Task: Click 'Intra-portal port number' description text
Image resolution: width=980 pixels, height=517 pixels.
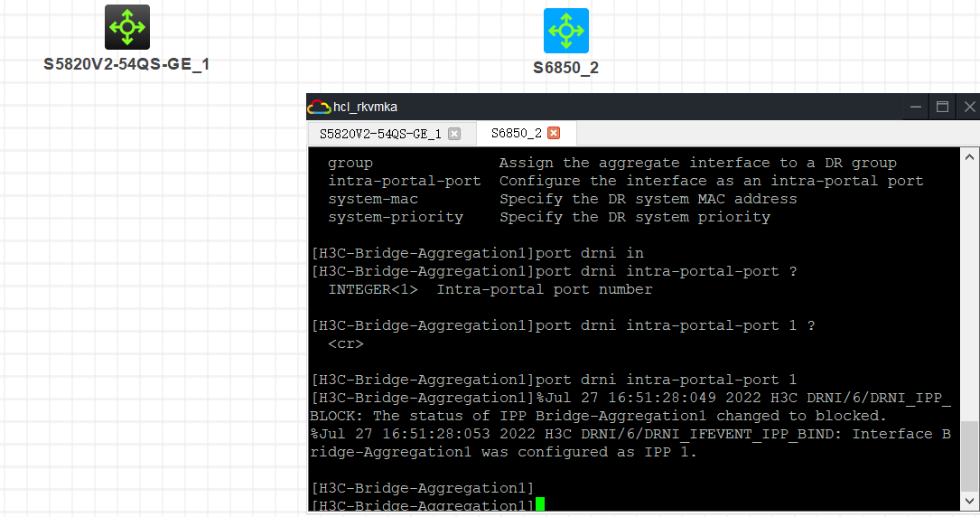Action: click(545, 289)
